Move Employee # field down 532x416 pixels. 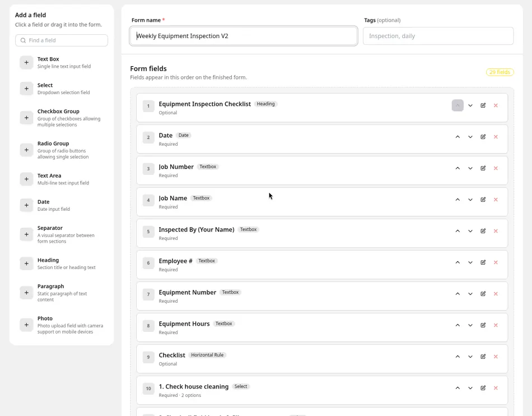470,262
